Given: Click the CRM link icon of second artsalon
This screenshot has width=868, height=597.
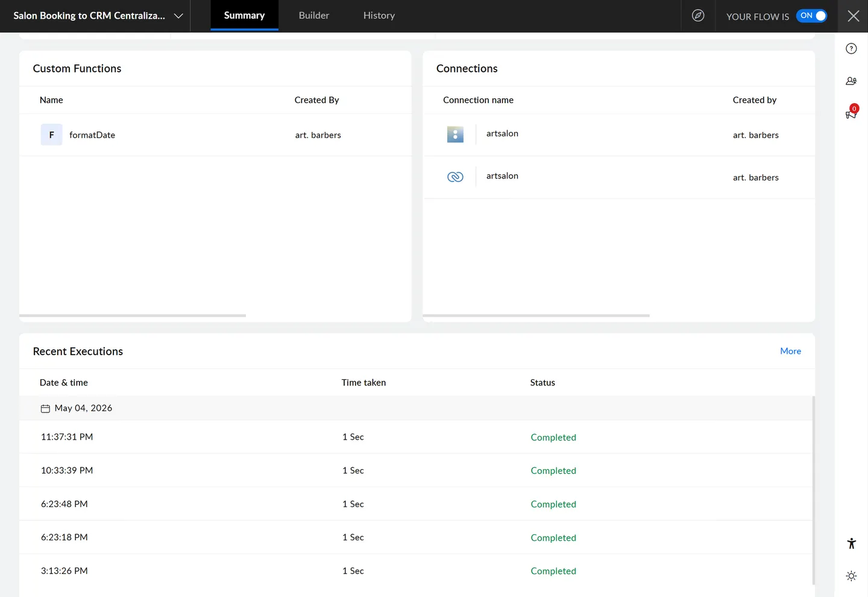Looking at the screenshot, I should point(455,177).
